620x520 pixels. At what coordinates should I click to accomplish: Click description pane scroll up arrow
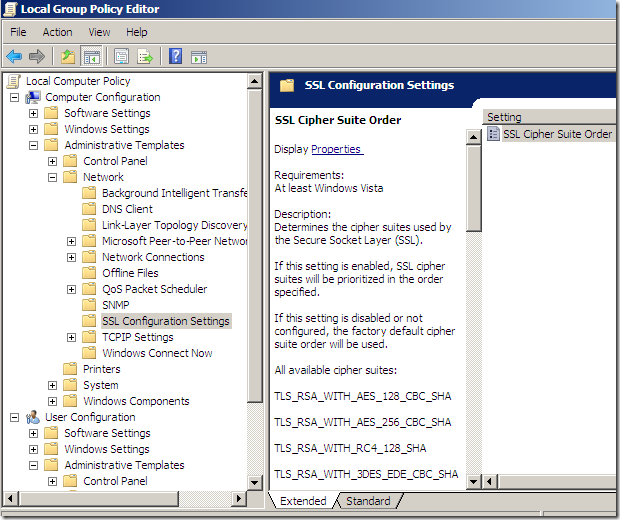[x=473, y=137]
